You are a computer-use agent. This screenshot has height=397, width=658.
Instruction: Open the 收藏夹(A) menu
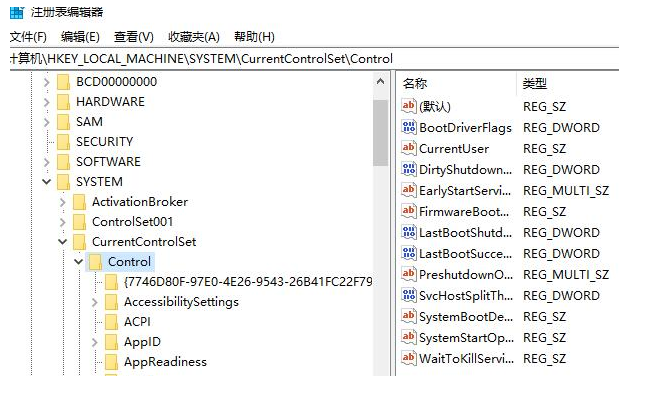coord(194,37)
